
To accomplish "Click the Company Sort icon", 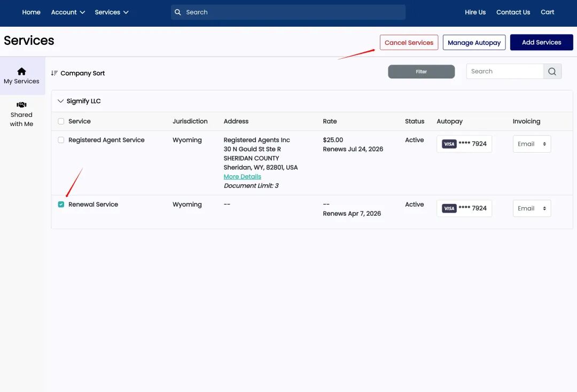I will coord(54,73).
